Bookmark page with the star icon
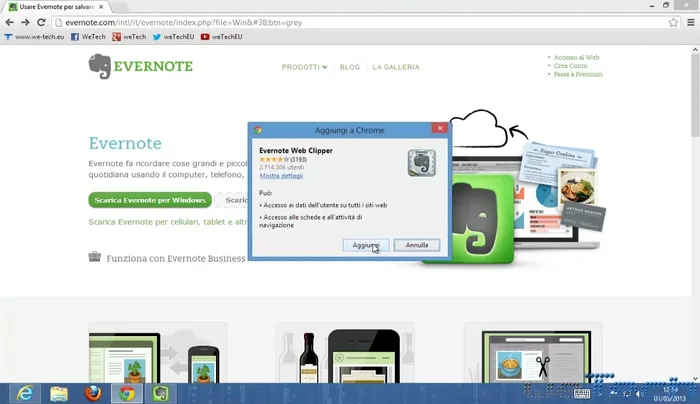700x404 pixels. 673,22
